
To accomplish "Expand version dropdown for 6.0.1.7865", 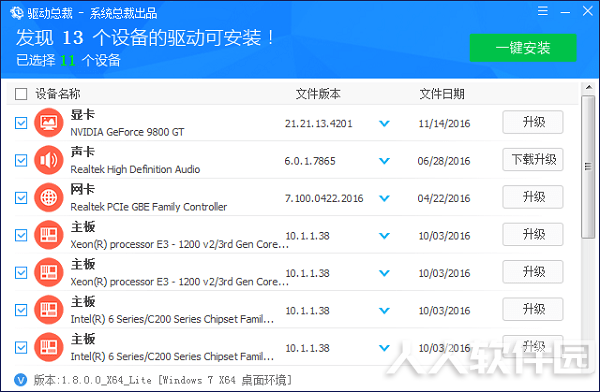I will coord(384,161).
